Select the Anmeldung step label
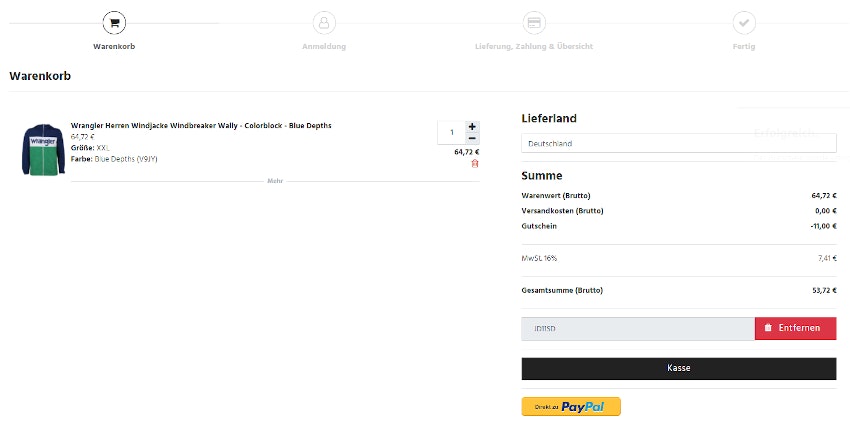Screen dimensions: 850x424 click(x=324, y=47)
